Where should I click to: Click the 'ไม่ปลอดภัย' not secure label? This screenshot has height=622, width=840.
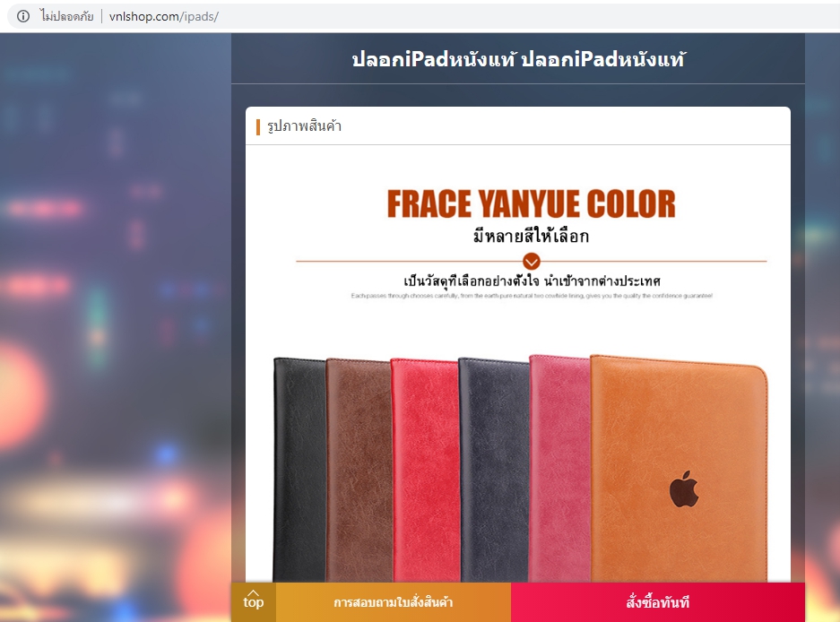coord(67,17)
